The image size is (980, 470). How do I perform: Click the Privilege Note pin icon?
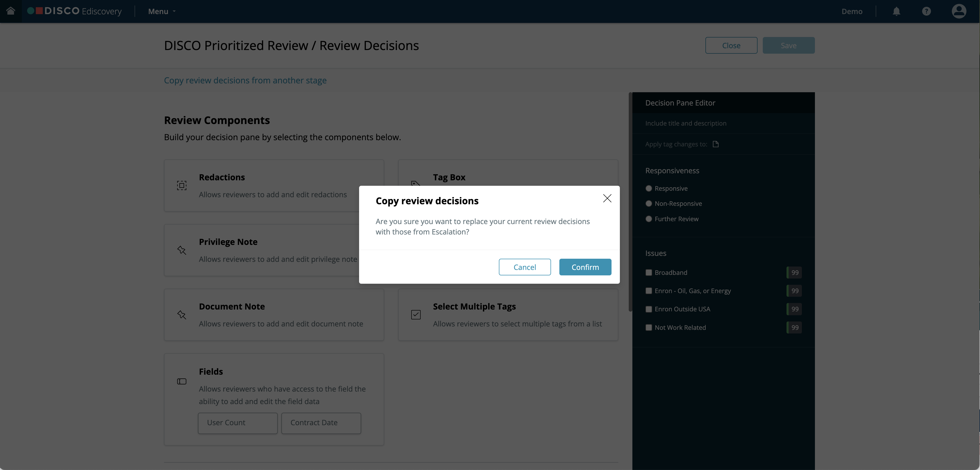click(182, 250)
